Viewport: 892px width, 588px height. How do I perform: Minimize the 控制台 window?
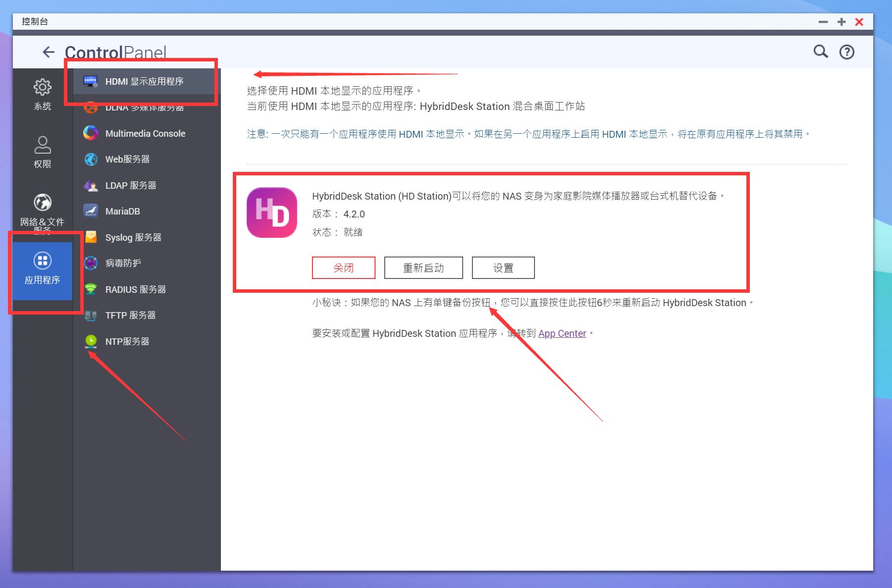(x=823, y=22)
